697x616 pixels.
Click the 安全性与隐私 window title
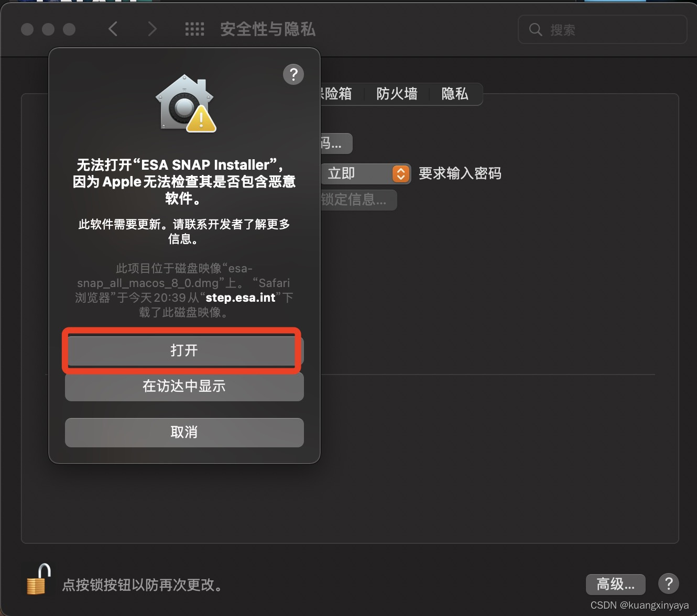pyautogui.click(x=268, y=29)
